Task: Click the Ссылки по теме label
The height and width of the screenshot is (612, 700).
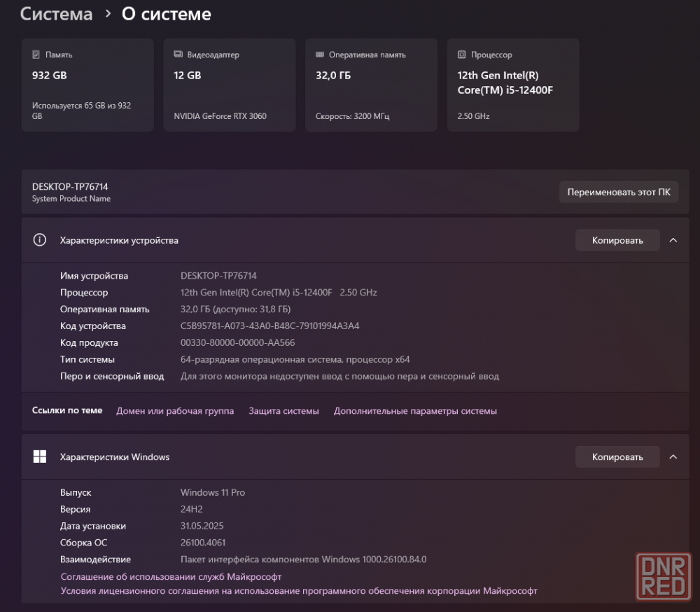Action: point(67,410)
